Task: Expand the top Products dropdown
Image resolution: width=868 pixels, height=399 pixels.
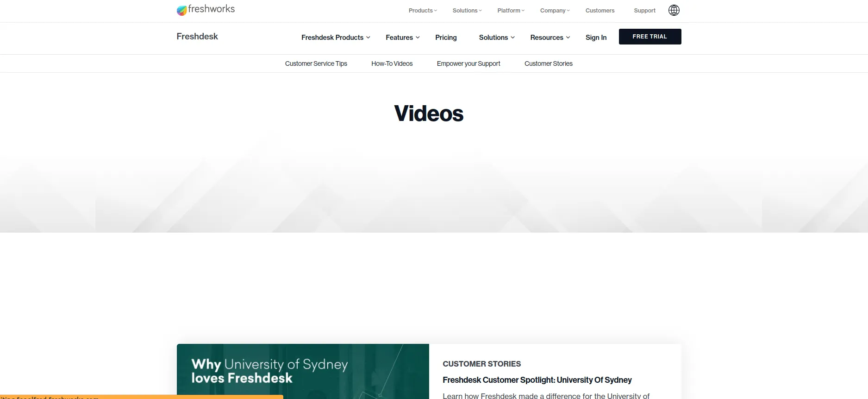Action: tap(423, 11)
